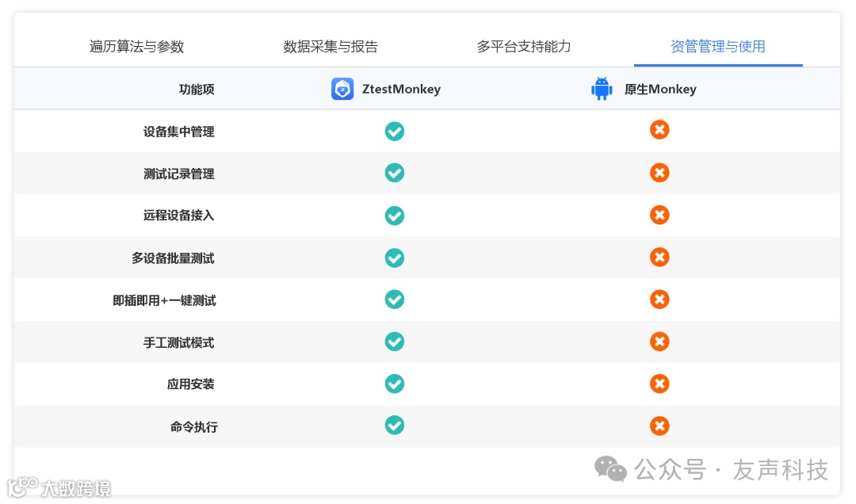The image size is (856, 504).
Task: Click the green check in 应用安装 row
Action: pyautogui.click(x=394, y=384)
